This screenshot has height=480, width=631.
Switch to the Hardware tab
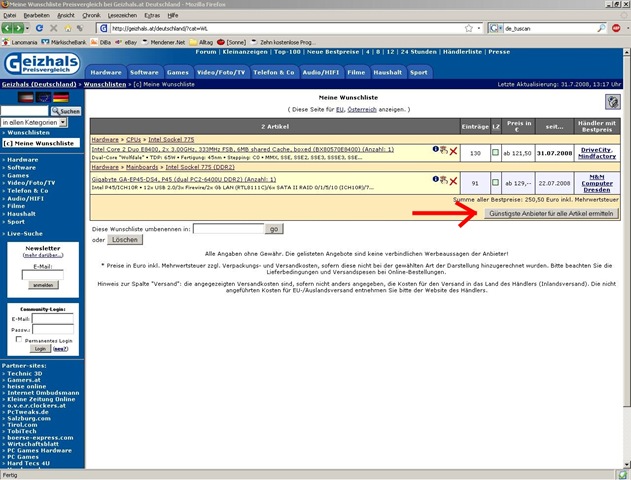click(106, 72)
